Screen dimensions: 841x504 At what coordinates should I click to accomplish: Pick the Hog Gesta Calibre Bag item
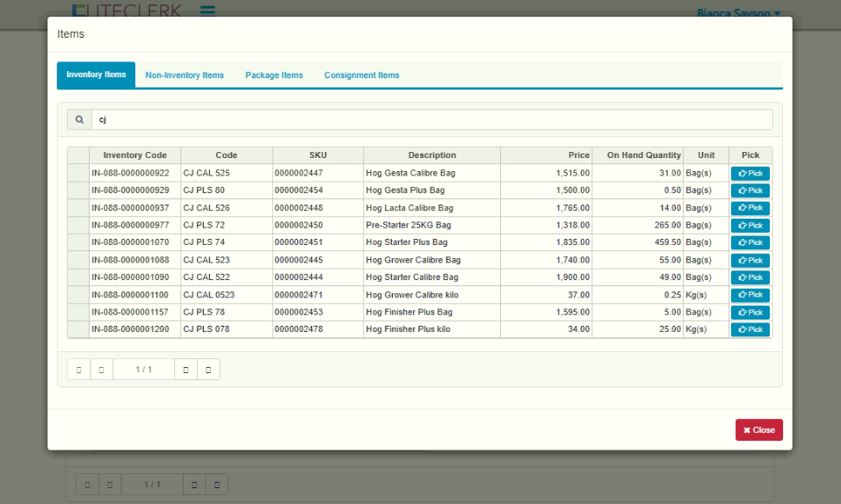[x=750, y=174]
